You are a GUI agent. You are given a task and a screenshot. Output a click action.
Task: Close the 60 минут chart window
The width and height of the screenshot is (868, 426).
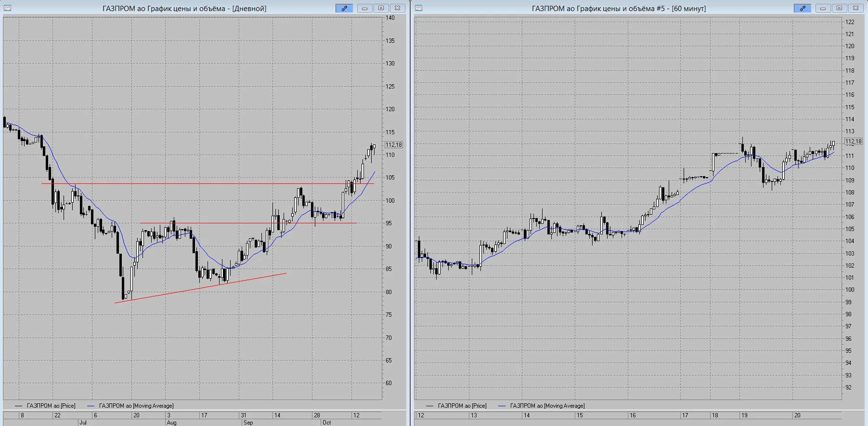[855, 8]
